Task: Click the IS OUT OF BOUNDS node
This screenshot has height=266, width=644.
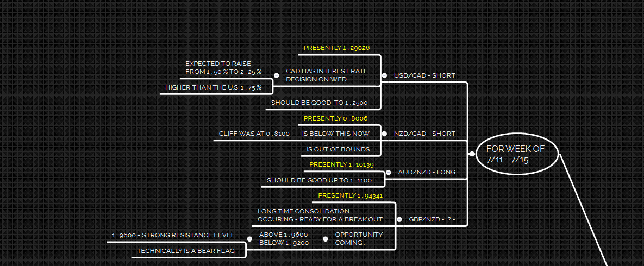Action: 338,149
